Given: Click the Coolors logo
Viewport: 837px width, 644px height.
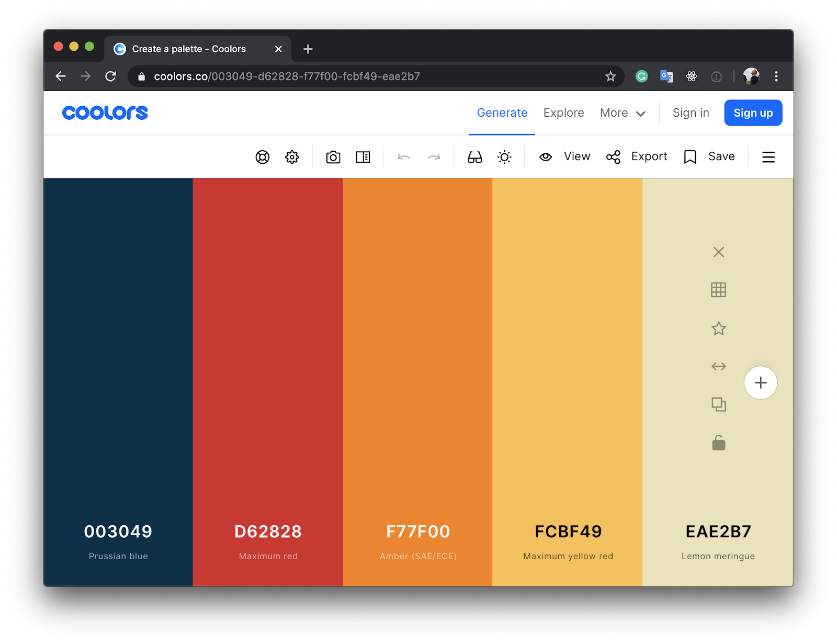Looking at the screenshot, I should (x=105, y=112).
